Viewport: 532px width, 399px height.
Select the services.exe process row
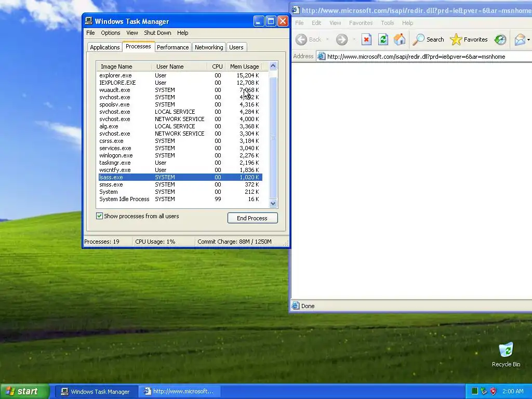pos(180,148)
